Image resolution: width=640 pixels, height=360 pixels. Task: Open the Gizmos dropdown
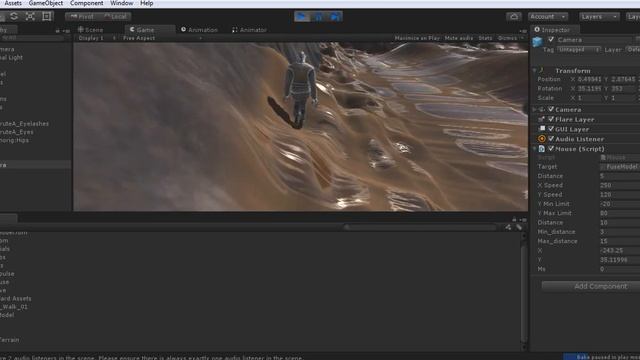click(510, 38)
